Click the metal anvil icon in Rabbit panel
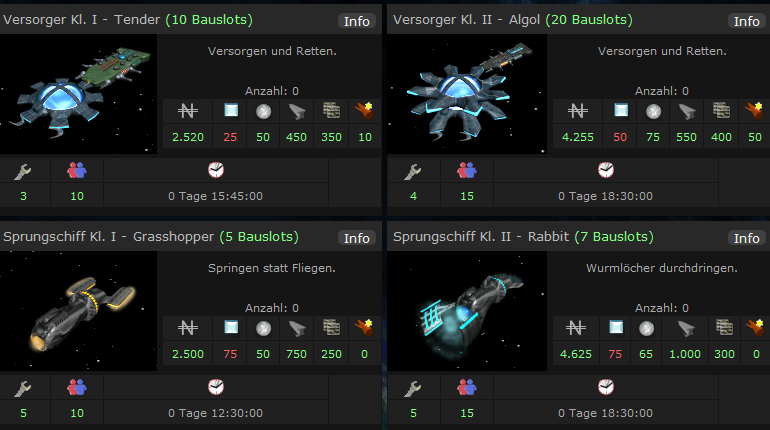 (687, 328)
